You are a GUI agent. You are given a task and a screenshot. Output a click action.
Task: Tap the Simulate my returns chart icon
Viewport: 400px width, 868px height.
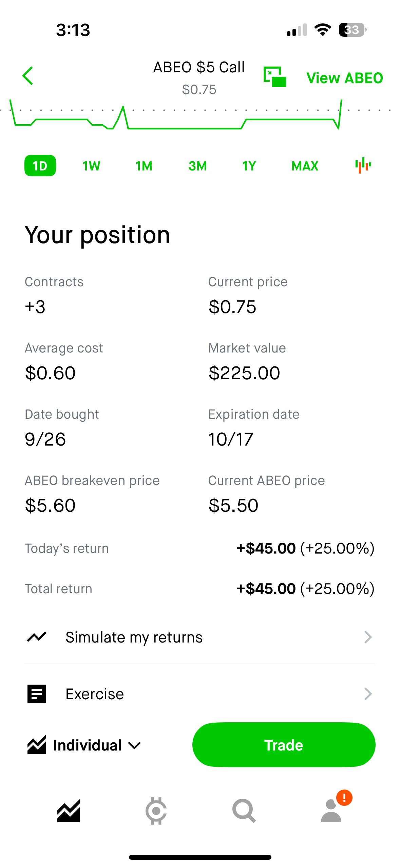[x=37, y=637]
